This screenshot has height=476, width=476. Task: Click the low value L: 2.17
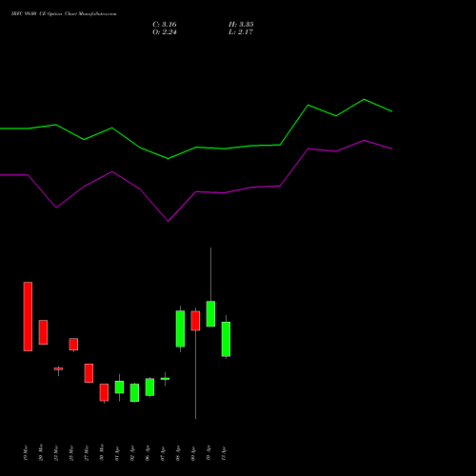241,32
